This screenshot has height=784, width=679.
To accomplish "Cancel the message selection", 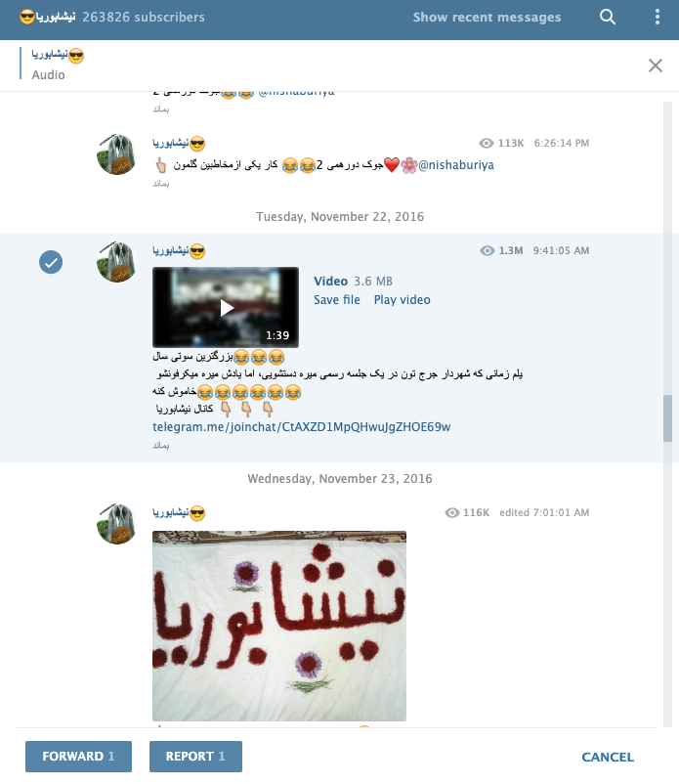I will [x=608, y=757].
